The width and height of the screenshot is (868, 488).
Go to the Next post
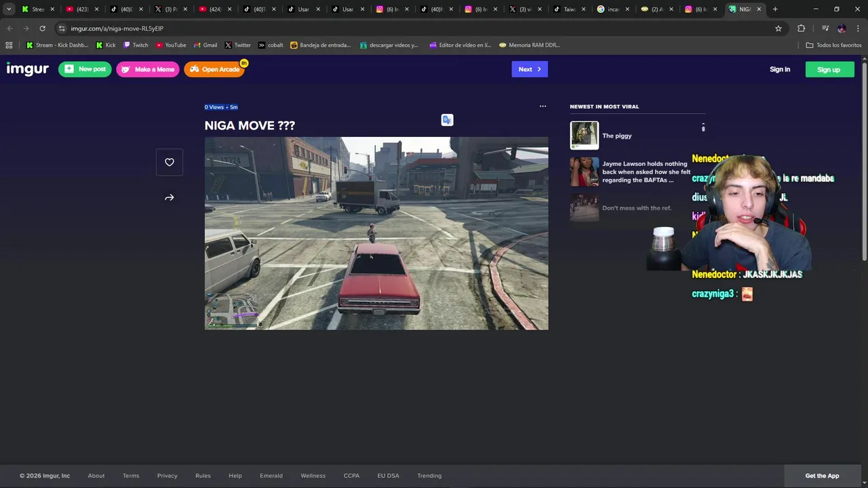pos(530,69)
